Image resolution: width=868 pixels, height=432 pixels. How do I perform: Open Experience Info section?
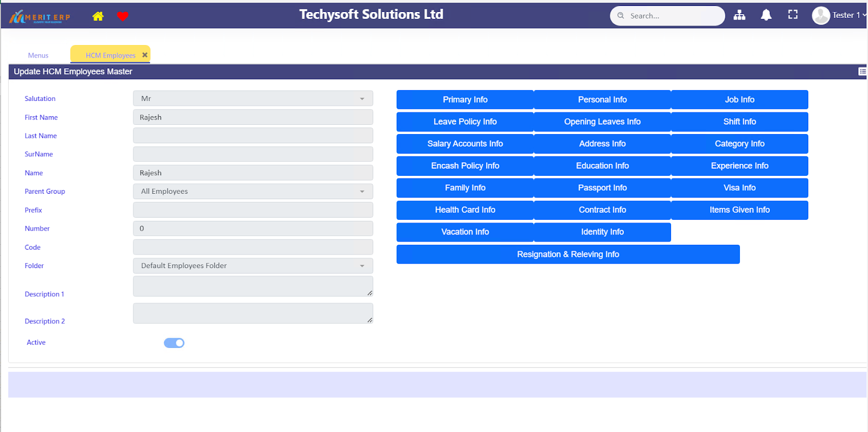[739, 166]
